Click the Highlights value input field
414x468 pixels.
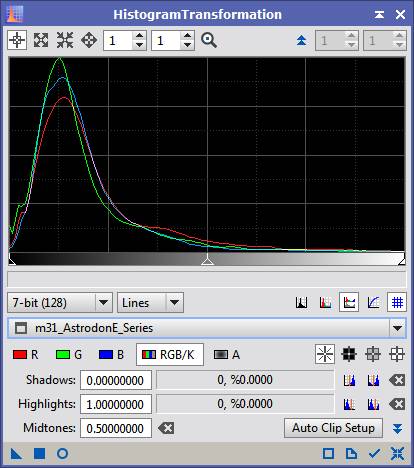point(116,404)
